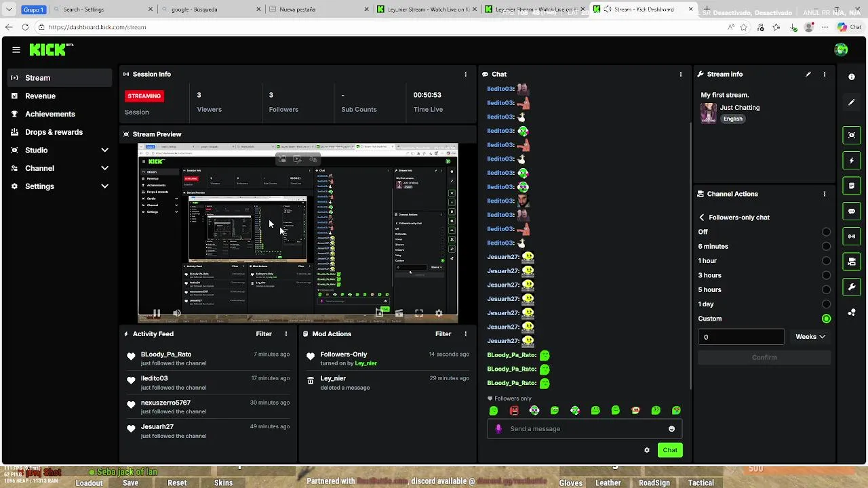The height and width of the screenshot is (488, 868).
Task: Toggle stream preview widget icon in right sidebar
Action: (x=852, y=135)
